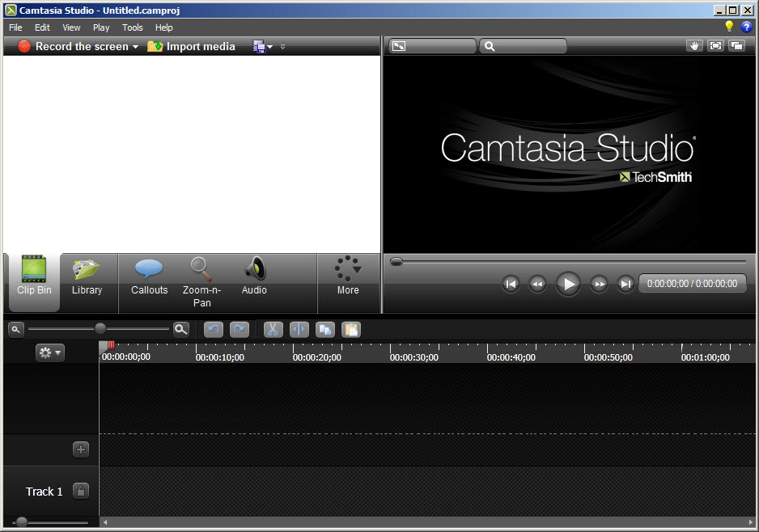Open the View menu
759x532 pixels.
tap(71, 27)
